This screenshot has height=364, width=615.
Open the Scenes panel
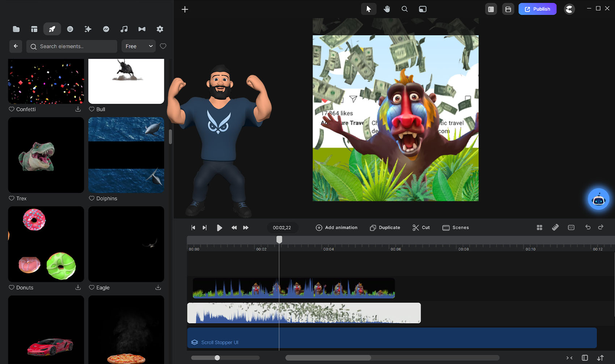[455, 228]
